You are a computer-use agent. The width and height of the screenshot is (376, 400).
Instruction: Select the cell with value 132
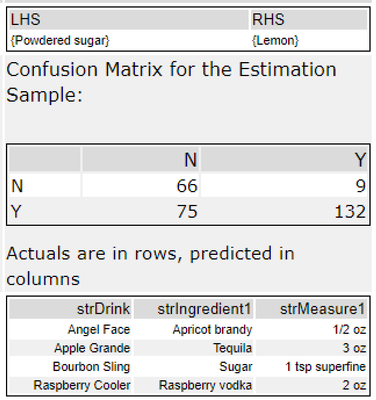point(284,211)
